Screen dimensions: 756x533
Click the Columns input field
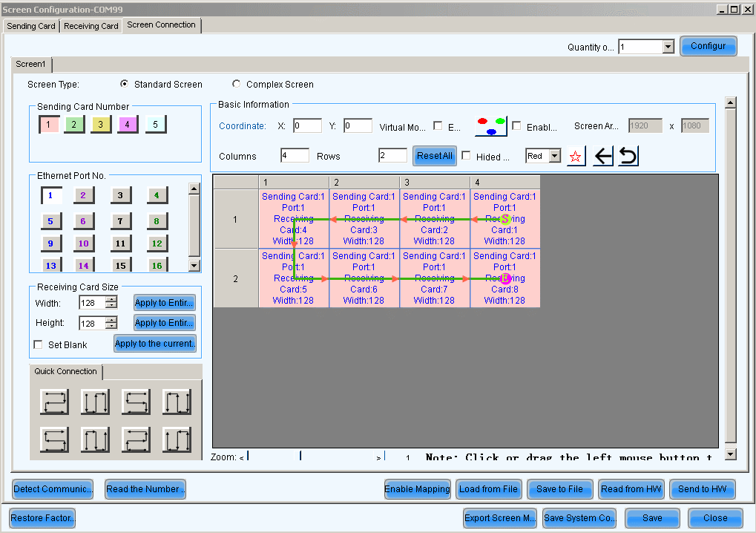[x=295, y=156]
